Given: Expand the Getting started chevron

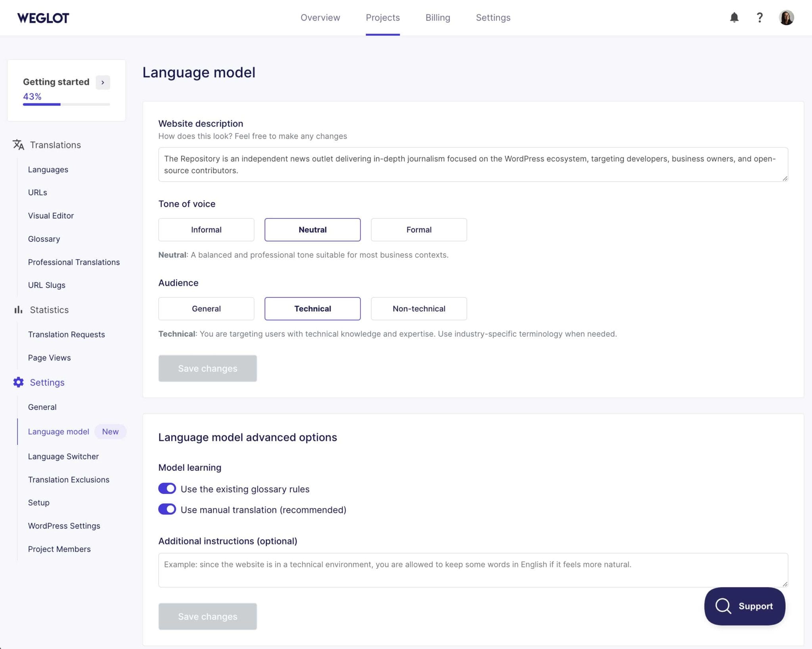Looking at the screenshot, I should 103,82.
